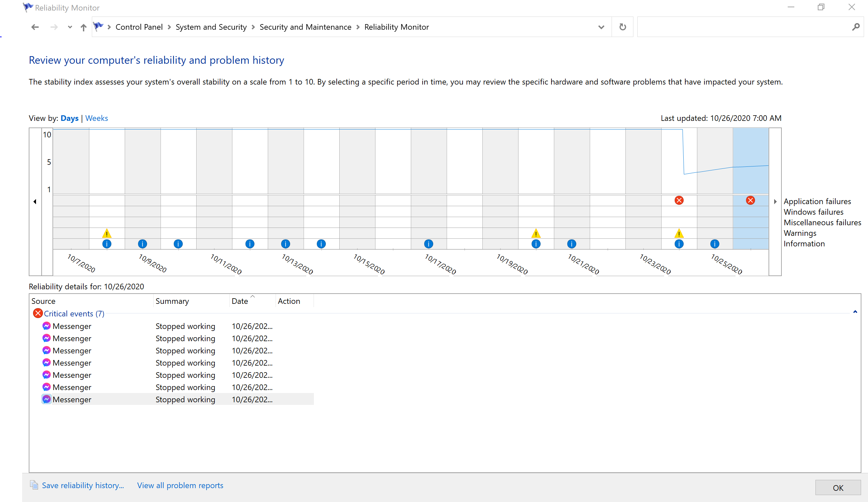Open the address bar history dropdown
The width and height of the screenshot is (868, 502).
[x=601, y=27]
